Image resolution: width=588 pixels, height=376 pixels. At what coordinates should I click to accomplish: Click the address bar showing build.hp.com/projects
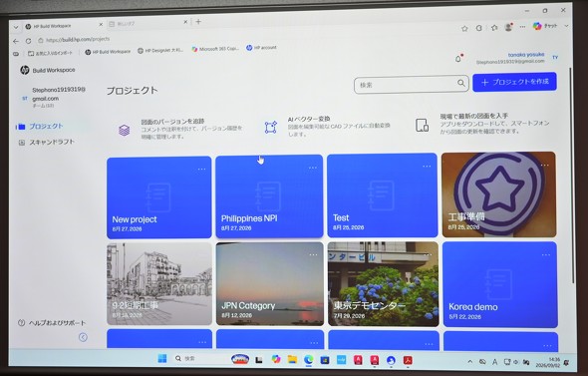click(78, 39)
